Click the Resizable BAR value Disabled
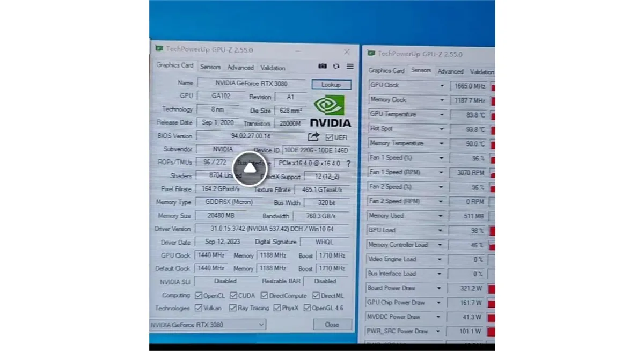This screenshot has height=351, width=644. click(326, 281)
